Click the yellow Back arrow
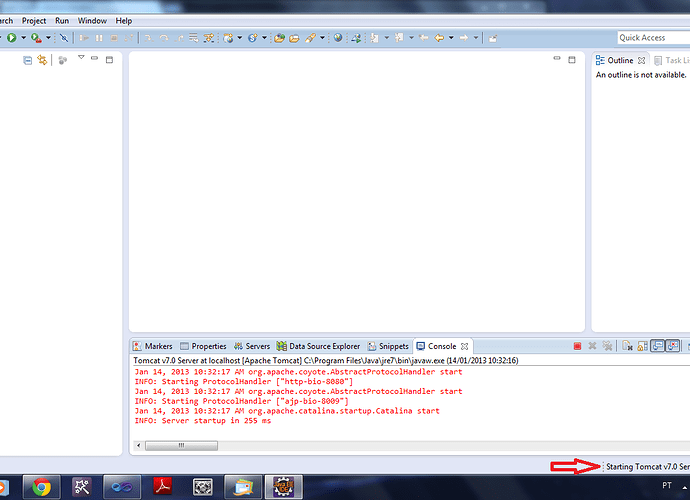 coord(439,38)
